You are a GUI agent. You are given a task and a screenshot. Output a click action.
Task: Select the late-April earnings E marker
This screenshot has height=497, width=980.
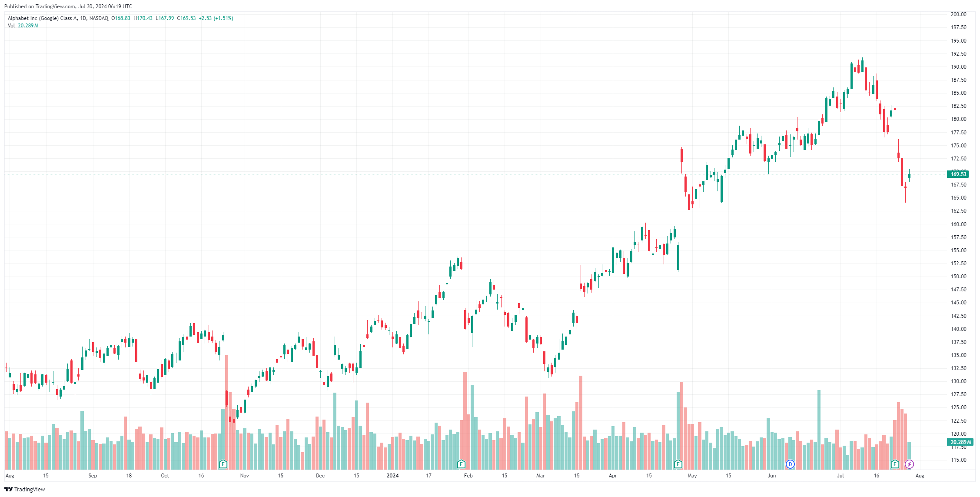(x=678, y=464)
